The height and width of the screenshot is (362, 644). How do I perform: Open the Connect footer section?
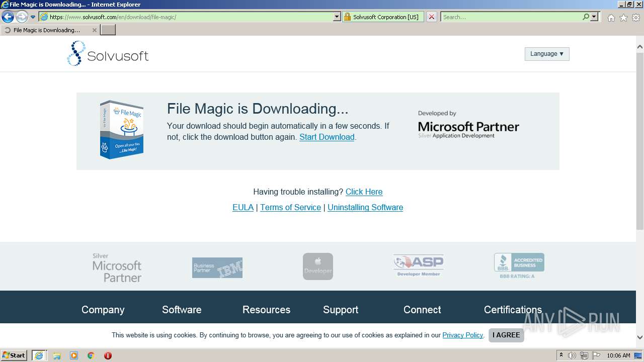(x=422, y=310)
